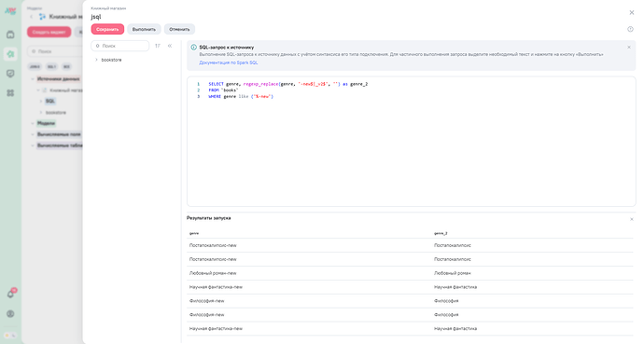Open the models section icon in the sidebar
Screen dimensions: 644x344
(x=10, y=54)
